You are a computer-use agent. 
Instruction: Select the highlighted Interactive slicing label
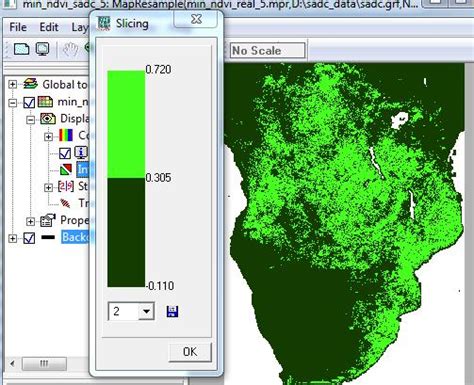[83, 170]
